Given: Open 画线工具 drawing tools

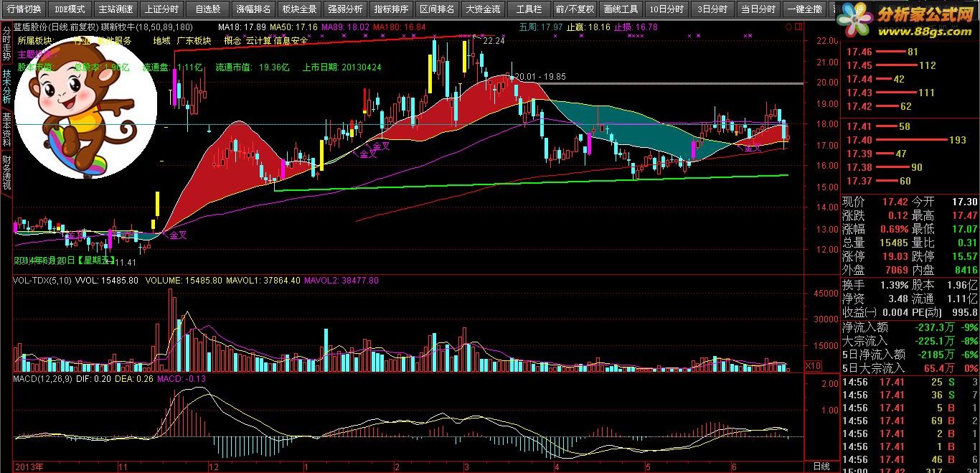Looking at the screenshot, I should tap(621, 9).
